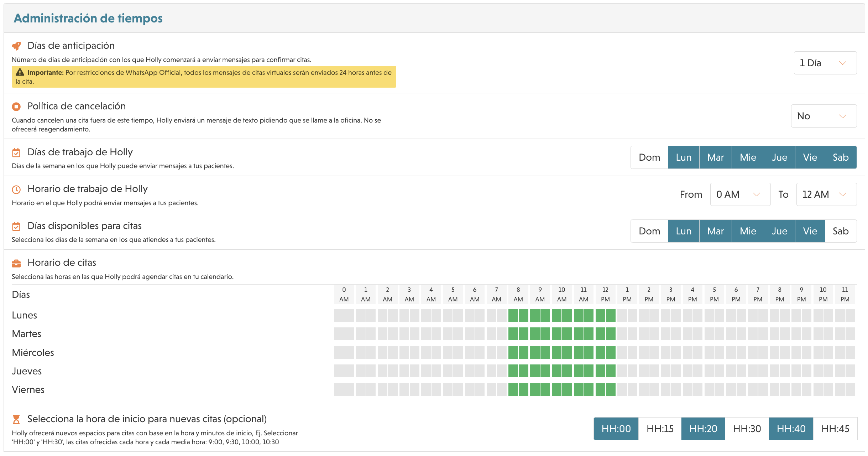Click the Viernes row label
The height and width of the screenshot is (456, 868).
tap(28, 390)
